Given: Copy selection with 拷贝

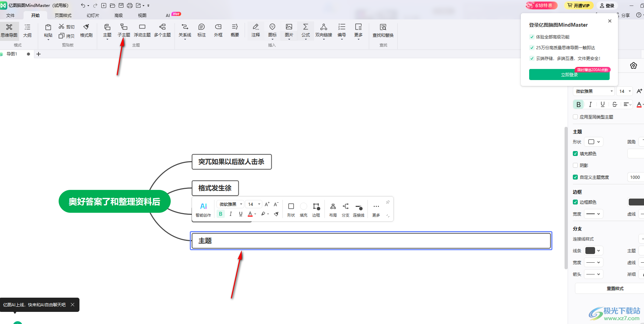Looking at the screenshot, I should click(x=67, y=36).
